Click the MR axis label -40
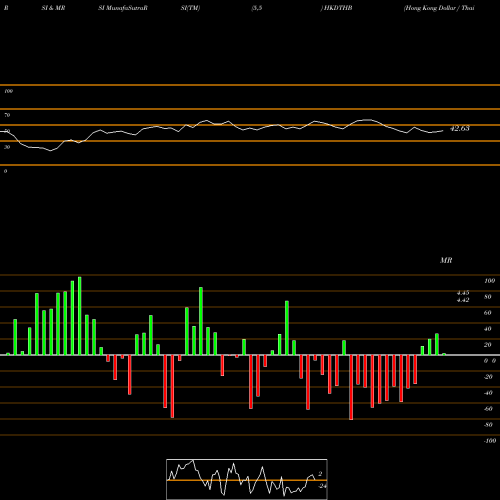This screenshot has height=500, width=500. click(x=488, y=393)
